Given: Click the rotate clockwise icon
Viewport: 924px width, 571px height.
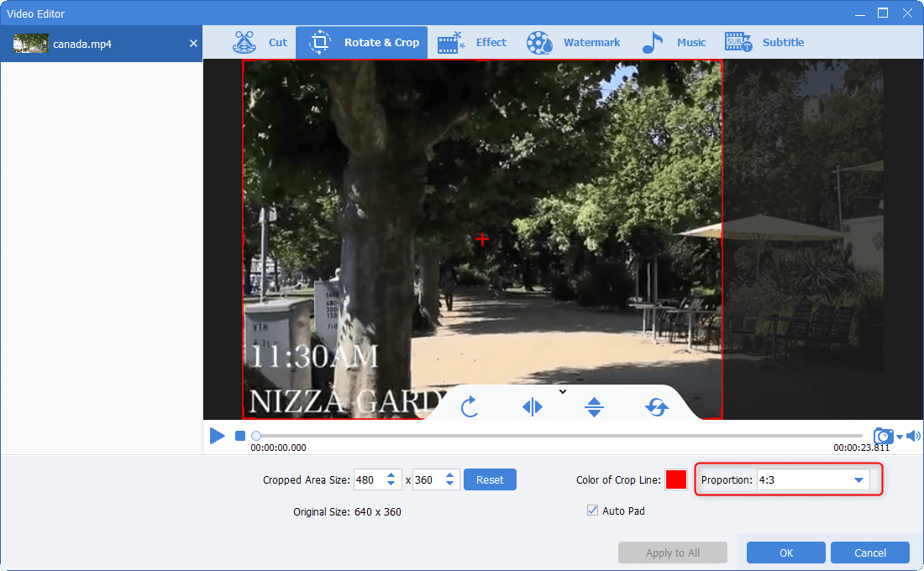Looking at the screenshot, I should point(470,407).
